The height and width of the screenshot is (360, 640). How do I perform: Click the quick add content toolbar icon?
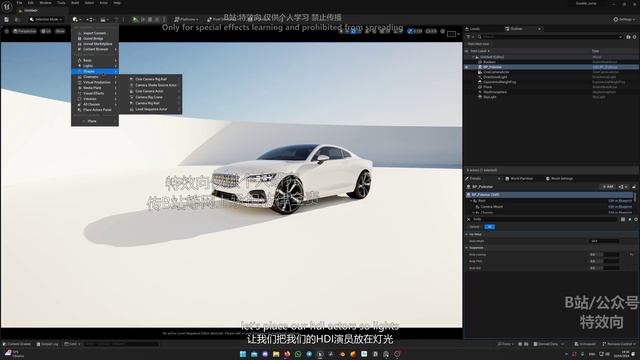pos(77,19)
